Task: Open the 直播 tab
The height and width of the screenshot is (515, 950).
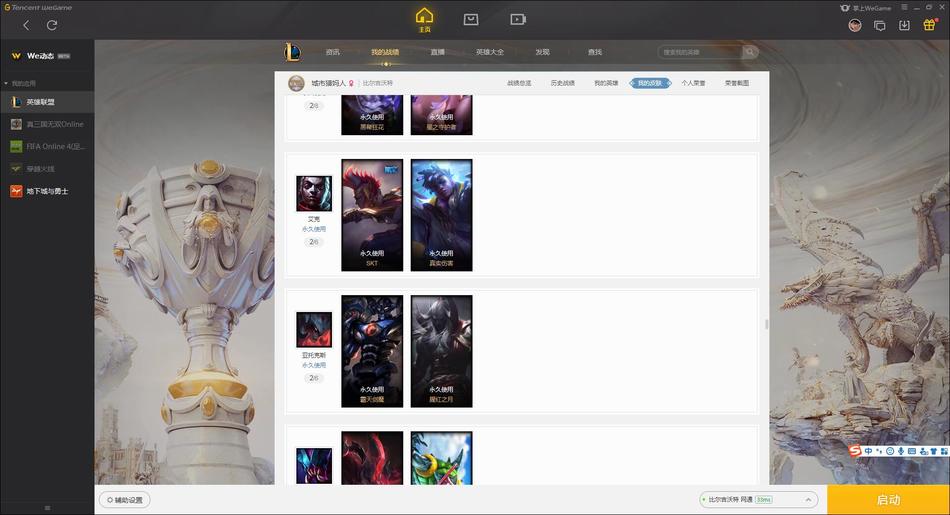Action: click(437, 52)
